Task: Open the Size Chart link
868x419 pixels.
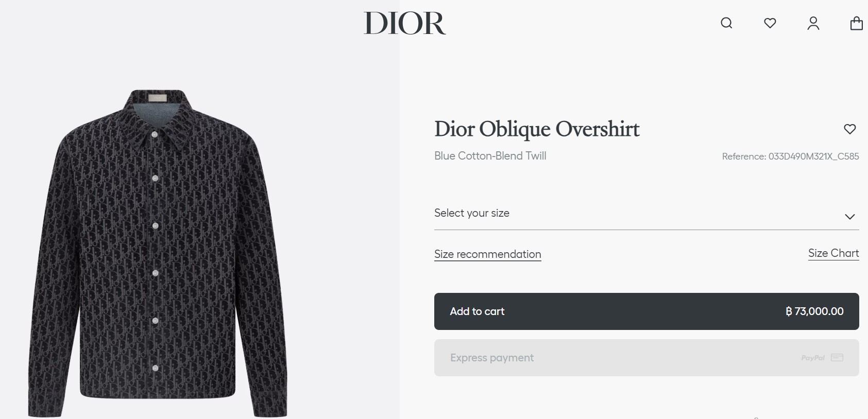Action: 833,253
